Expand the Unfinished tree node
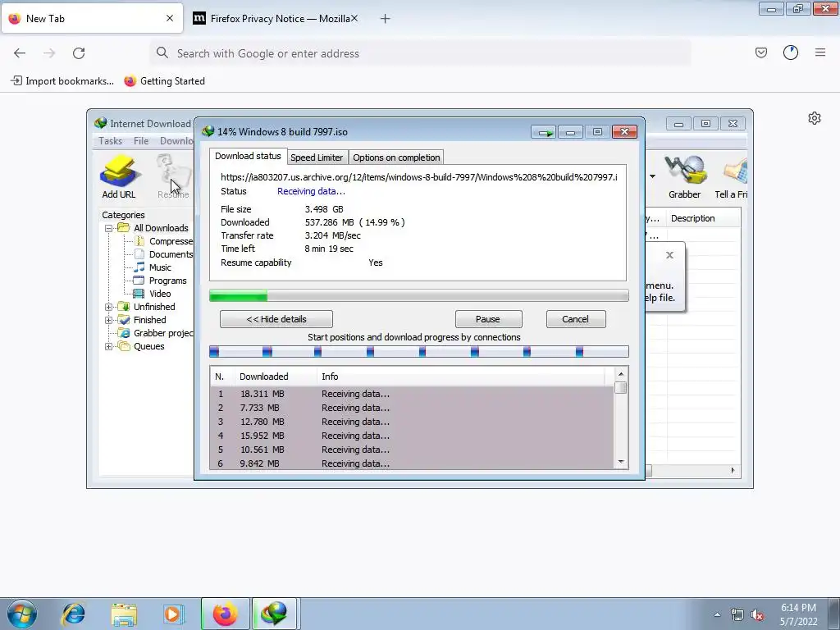The image size is (840, 630). (x=108, y=307)
